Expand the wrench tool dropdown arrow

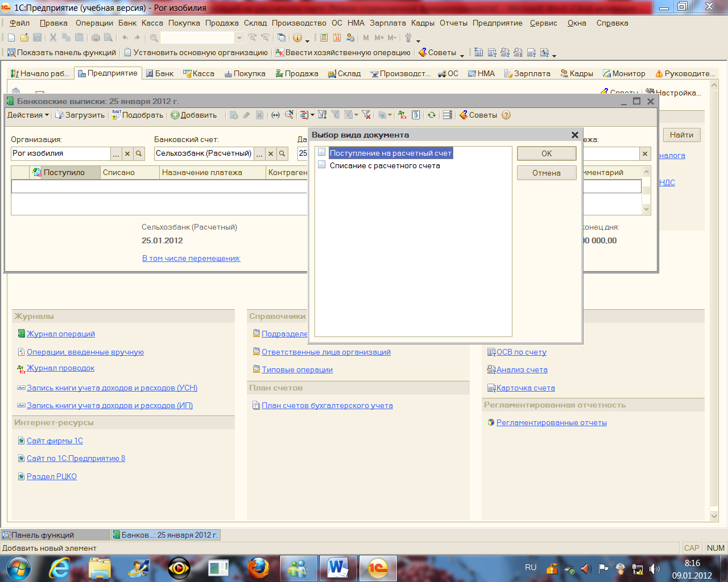418,40
